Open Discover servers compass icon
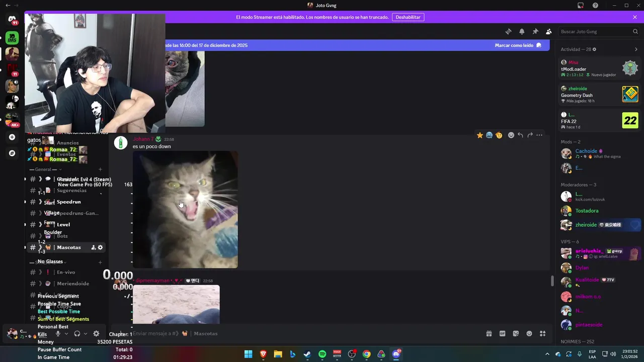This screenshot has height=362, width=644. tap(12, 153)
